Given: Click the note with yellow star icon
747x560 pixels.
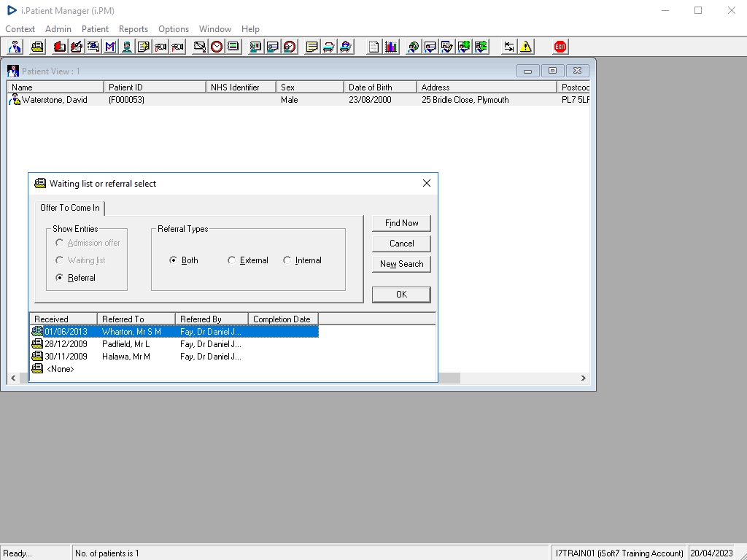Looking at the screenshot, I should click(x=144, y=47).
